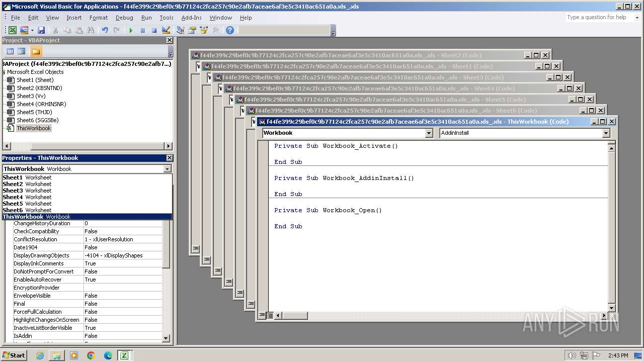Select Sheet6 (SGGSBe) in project tree
Viewport: 644px width, 362px height.
pos(37,120)
